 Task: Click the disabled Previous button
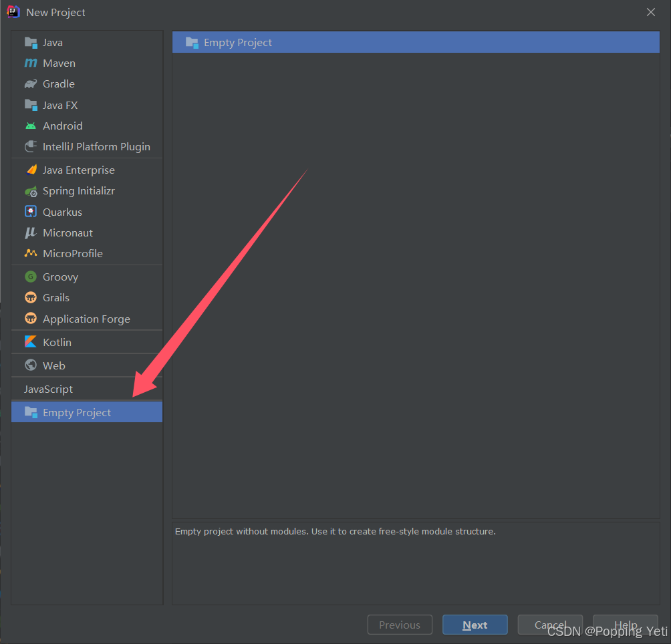click(400, 625)
